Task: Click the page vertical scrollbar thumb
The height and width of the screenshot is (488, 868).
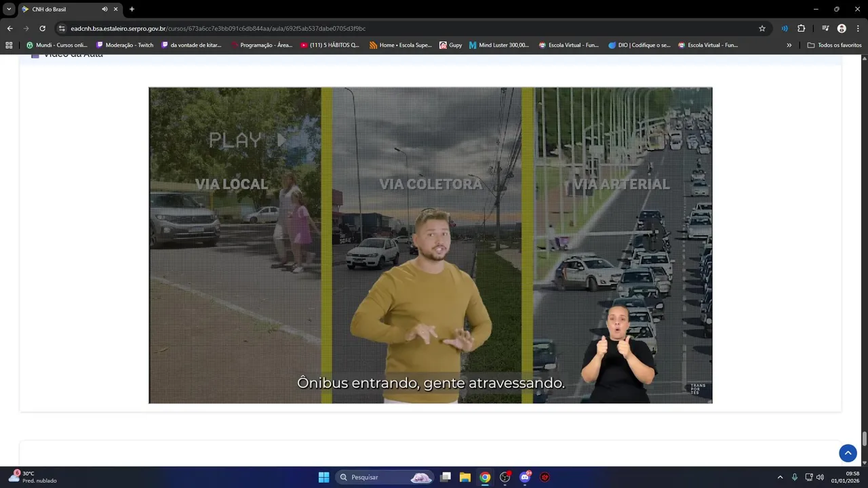Action: click(865, 438)
